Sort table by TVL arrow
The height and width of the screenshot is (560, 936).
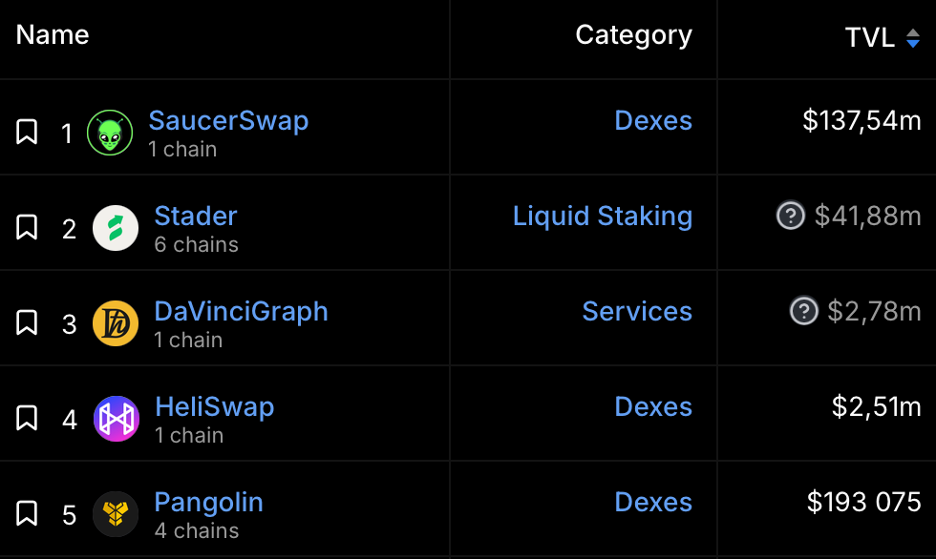pyautogui.click(x=913, y=38)
